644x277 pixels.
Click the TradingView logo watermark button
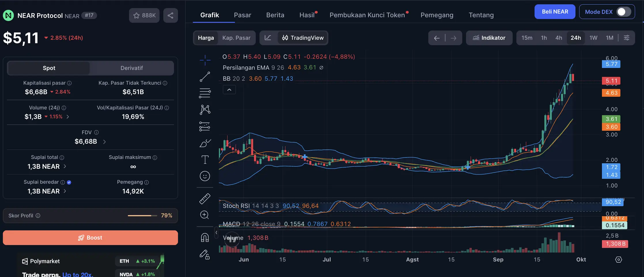[x=232, y=239]
